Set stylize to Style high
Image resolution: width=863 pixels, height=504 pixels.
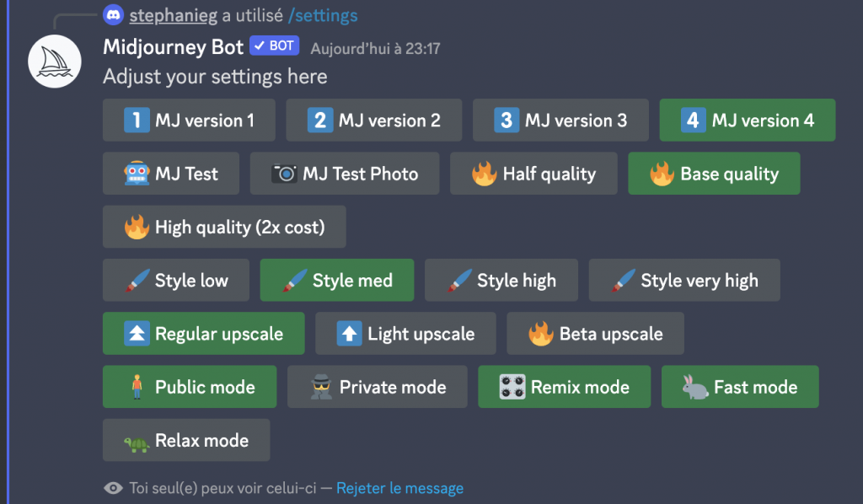coord(501,280)
